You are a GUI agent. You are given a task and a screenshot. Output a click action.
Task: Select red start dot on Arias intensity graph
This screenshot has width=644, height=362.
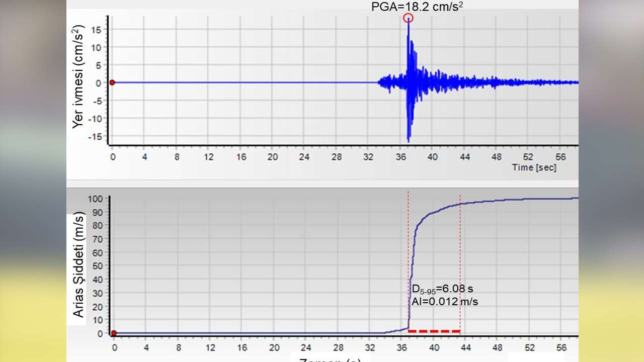click(x=114, y=333)
